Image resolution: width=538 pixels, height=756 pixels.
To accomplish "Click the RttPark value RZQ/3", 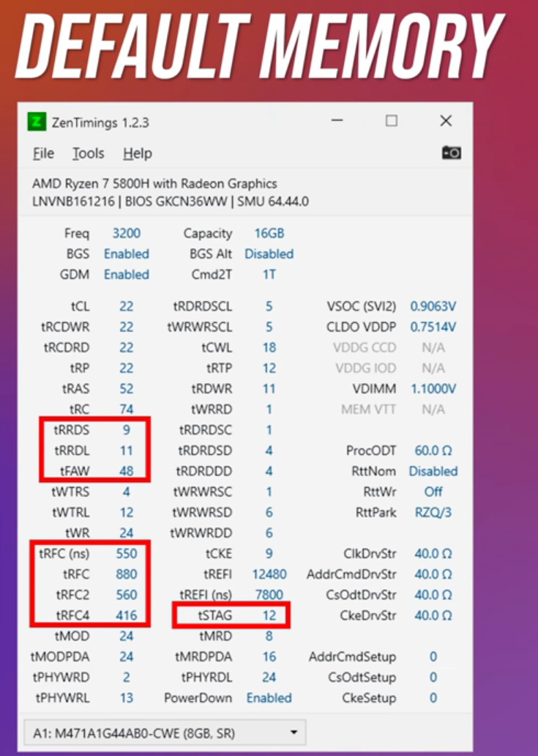I will point(433,513).
